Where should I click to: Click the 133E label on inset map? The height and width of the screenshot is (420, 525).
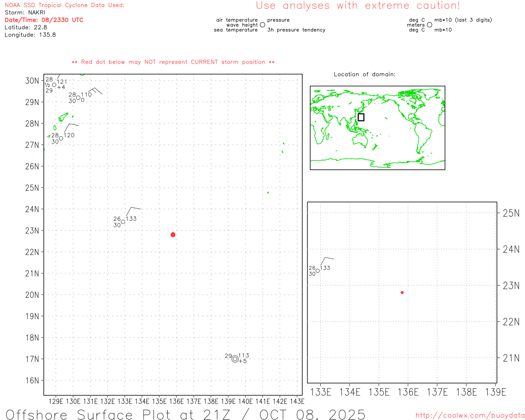click(x=320, y=392)
